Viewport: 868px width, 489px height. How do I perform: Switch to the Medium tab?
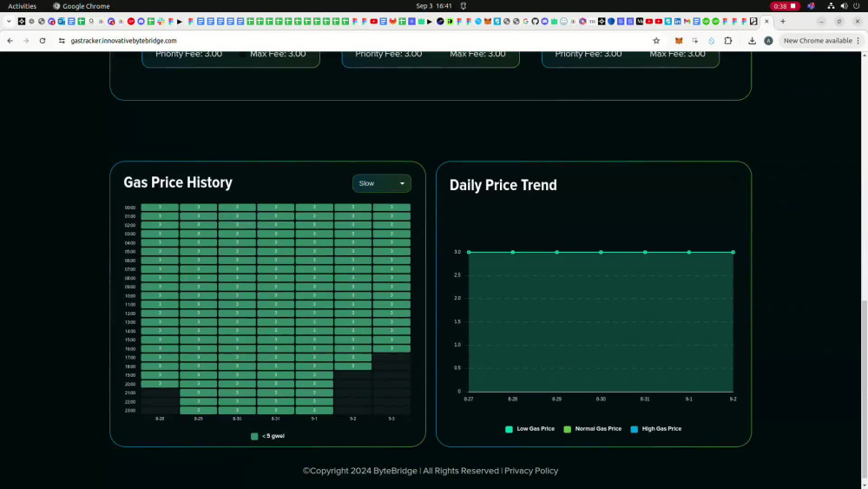640,22
